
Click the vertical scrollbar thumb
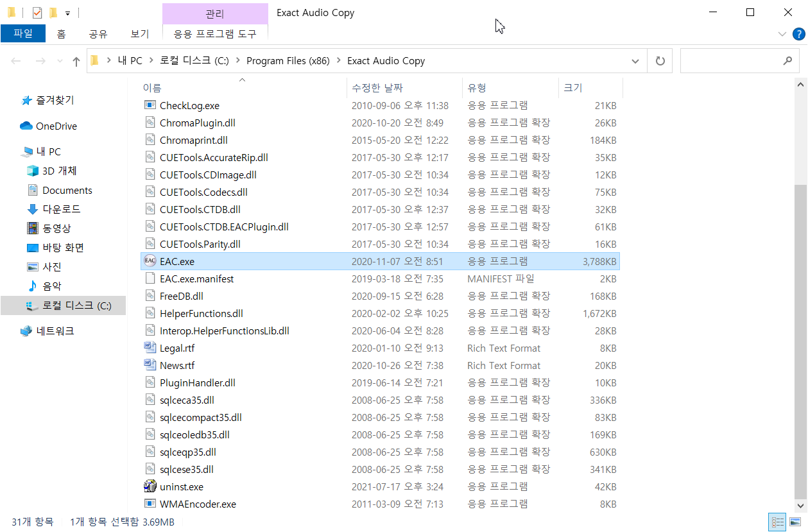coord(800,342)
